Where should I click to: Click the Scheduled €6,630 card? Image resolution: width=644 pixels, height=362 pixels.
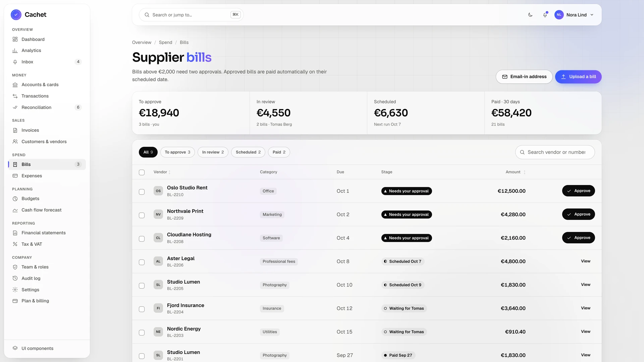[x=426, y=113]
